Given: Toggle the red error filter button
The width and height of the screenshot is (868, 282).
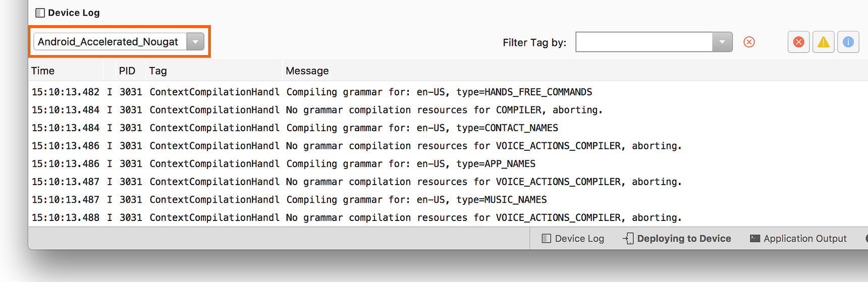Looking at the screenshot, I should pyautogui.click(x=798, y=42).
